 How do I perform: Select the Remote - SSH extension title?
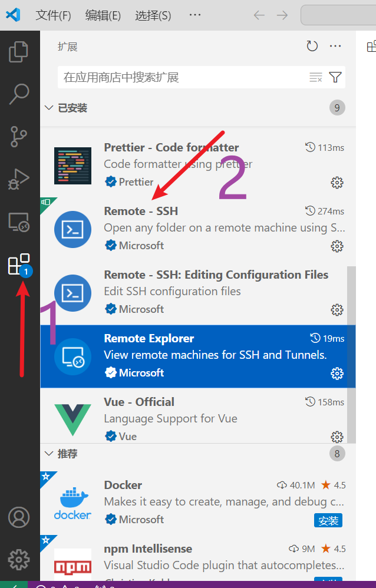tap(141, 211)
